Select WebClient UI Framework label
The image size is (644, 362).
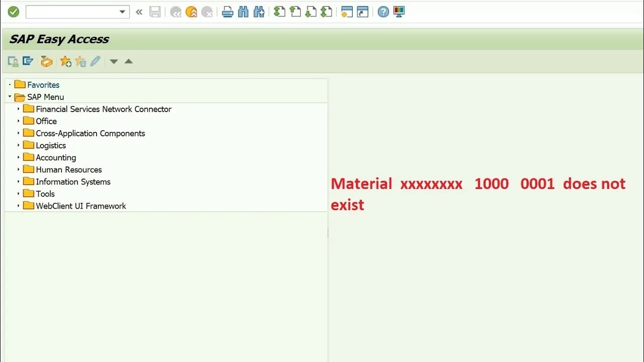pyautogui.click(x=81, y=206)
